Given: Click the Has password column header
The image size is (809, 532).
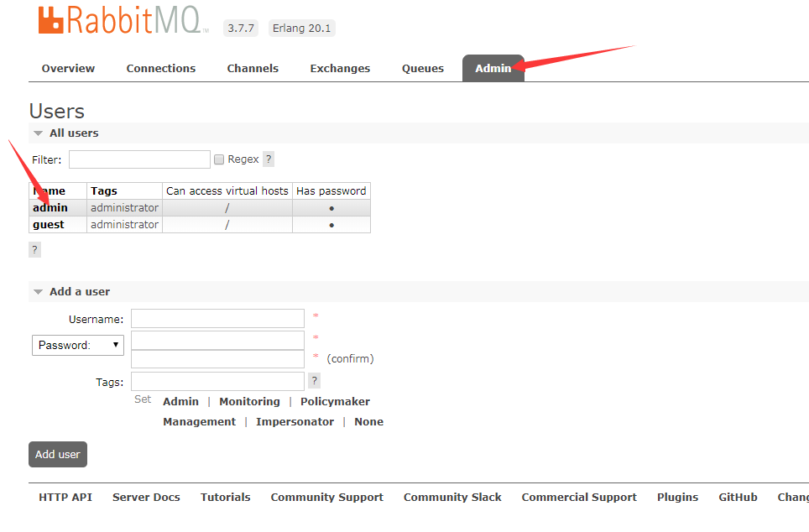Looking at the screenshot, I should click(331, 191).
